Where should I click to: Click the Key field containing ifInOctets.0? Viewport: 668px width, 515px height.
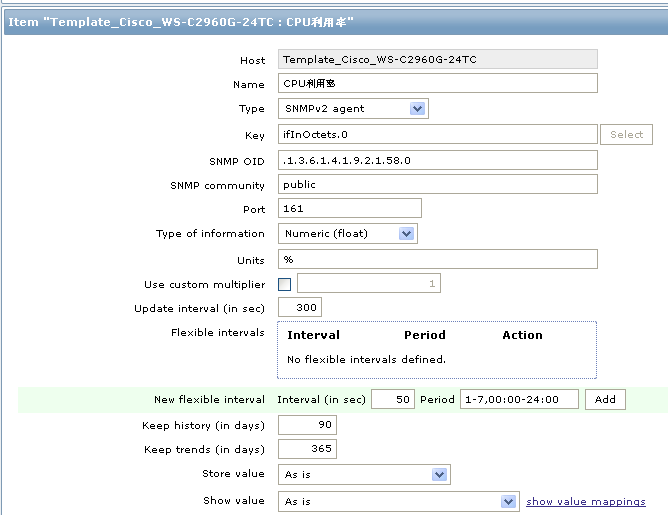[438, 134]
